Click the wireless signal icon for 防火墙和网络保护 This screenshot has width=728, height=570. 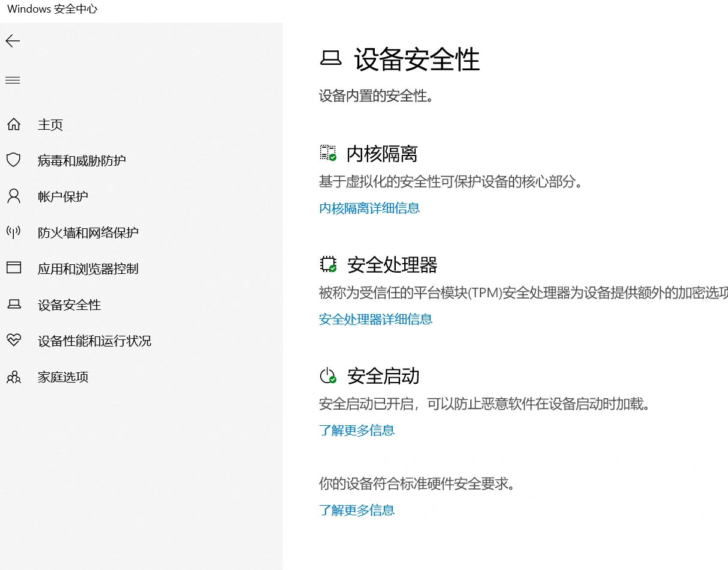tap(13, 232)
